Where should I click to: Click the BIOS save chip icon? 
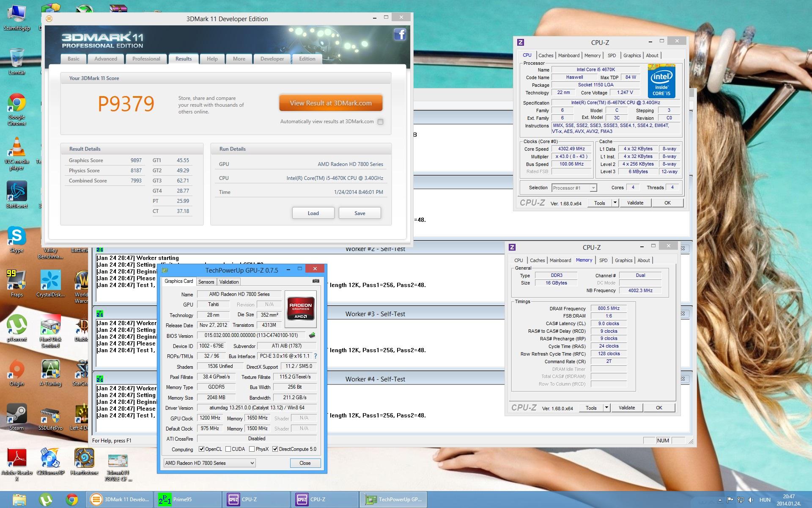312,335
